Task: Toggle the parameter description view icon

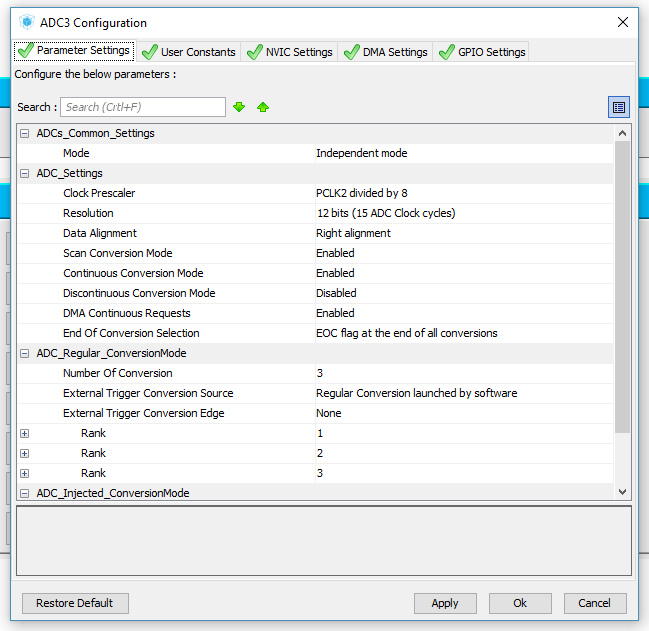Action: pos(619,107)
